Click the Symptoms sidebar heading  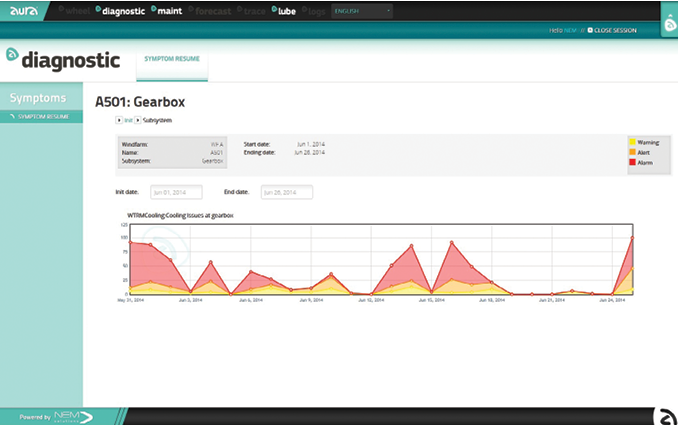tap(38, 98)
